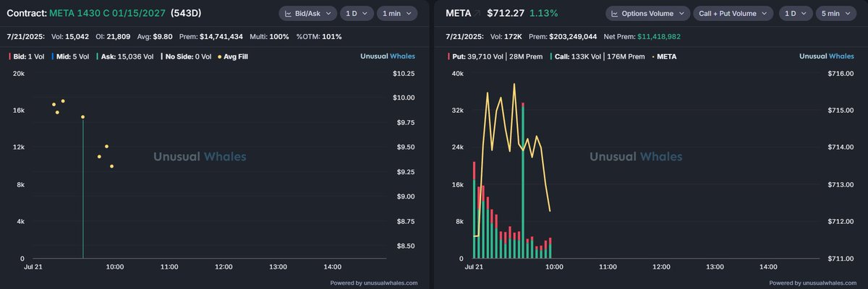This screenshot has width=868, height=289.
Task: Click the $716.00 price axis label
Action: click(840, 74)
